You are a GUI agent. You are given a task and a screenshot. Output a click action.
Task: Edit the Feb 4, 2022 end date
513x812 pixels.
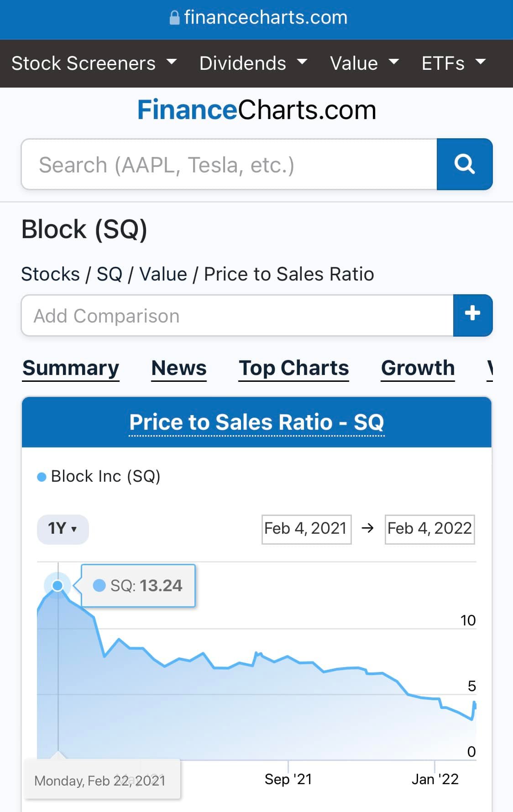coord(429,529)
